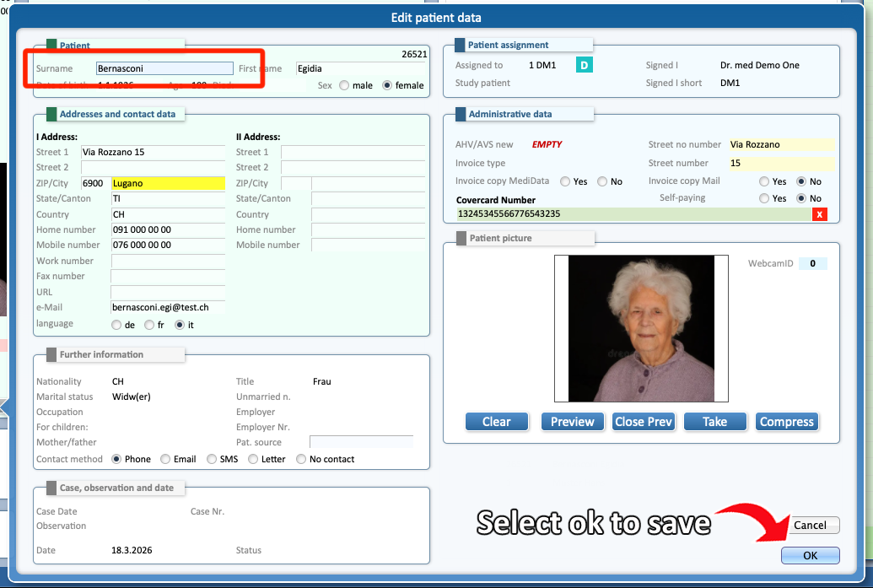Click the ZIP field showing 6900
This screenshot has width=873, height=588.
click(x=95, y=183)
